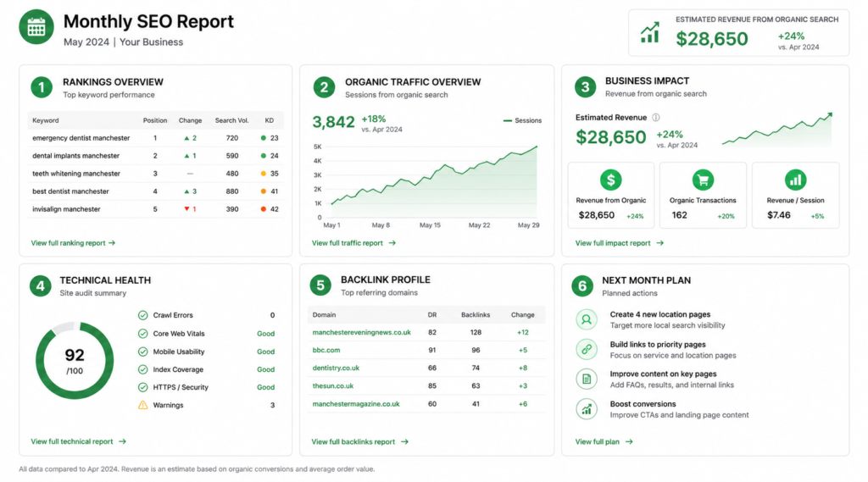This screenshot has width=868, height=482.
Task: Click the green calendar report icon
Action: (36, 26)
